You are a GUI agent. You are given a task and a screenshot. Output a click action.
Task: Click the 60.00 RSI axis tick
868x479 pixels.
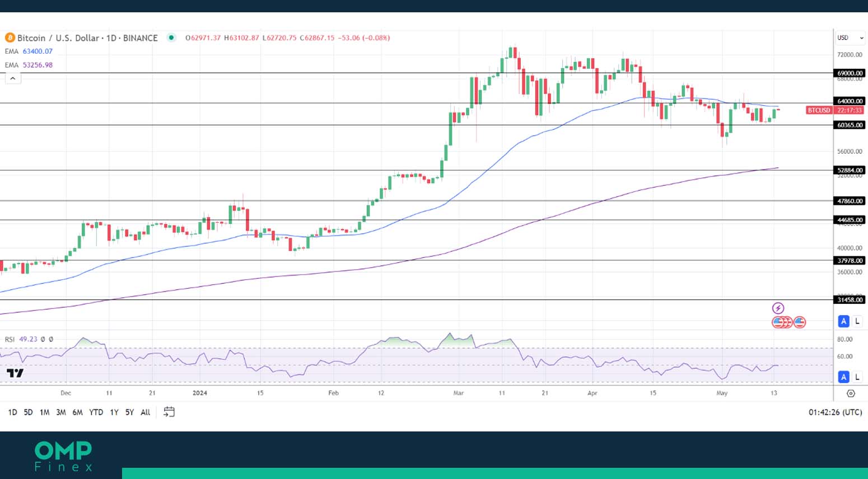coord(844,356)
